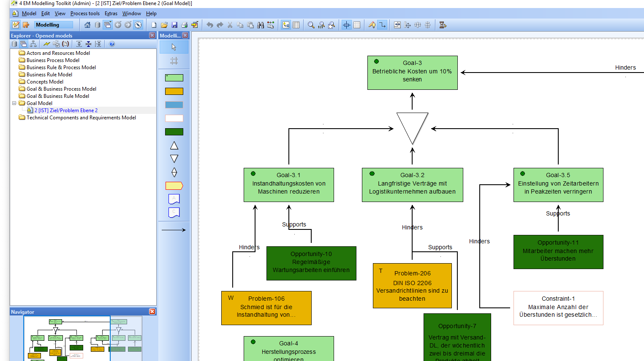Image resolution: width=644 pixels, height=361 pixels.
Task: Click the Navigator overview thumbnail
Action: pyautogui.click(x=83, y=338)
